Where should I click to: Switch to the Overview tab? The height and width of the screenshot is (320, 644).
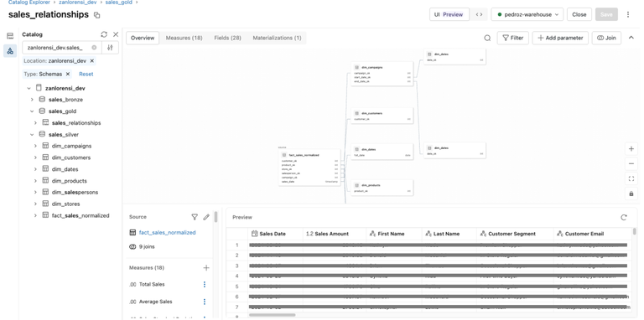143,38
